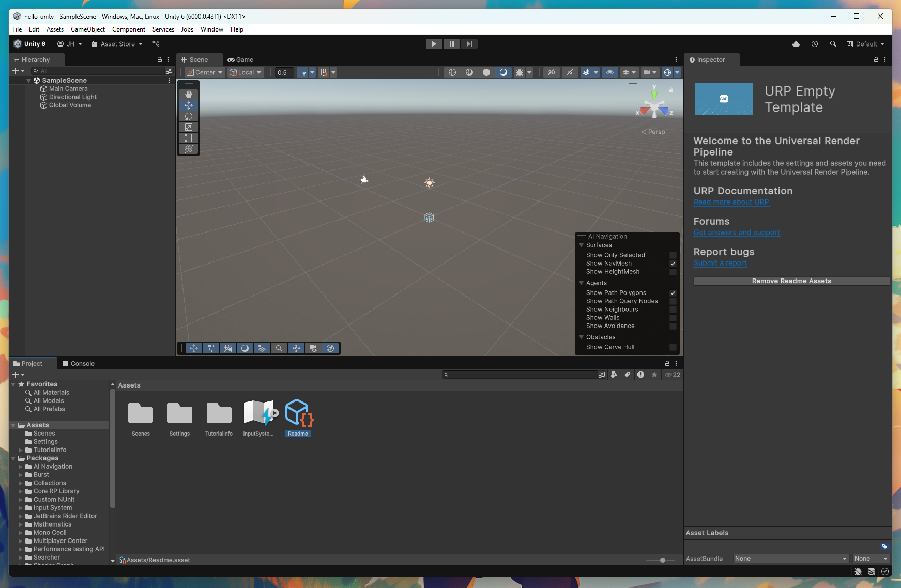
Task: Open the Local handle rotation dropdown
Action: tap(246, 72)
